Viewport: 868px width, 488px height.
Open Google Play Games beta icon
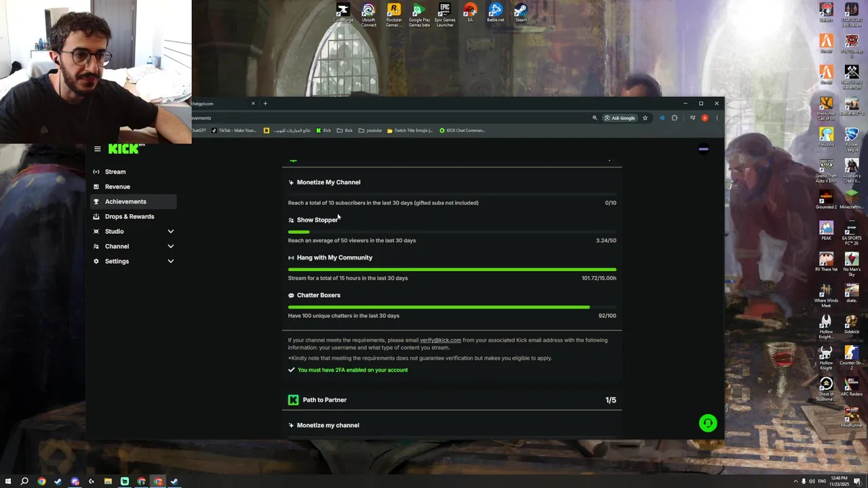point(419,15)
